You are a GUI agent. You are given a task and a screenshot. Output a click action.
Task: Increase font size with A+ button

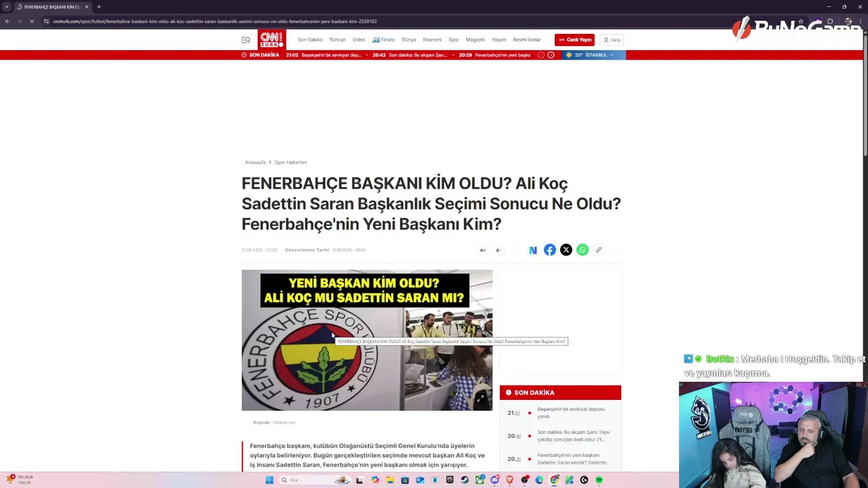pos(483,250)
